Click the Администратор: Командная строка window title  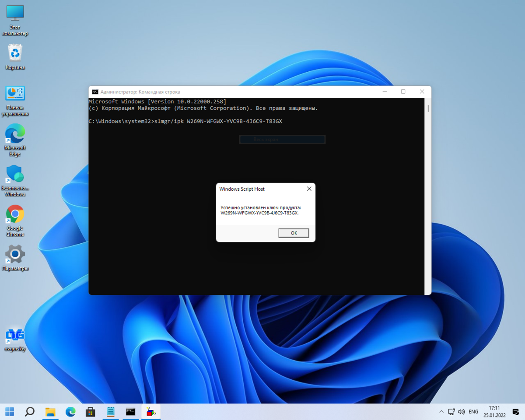point(140,92)
